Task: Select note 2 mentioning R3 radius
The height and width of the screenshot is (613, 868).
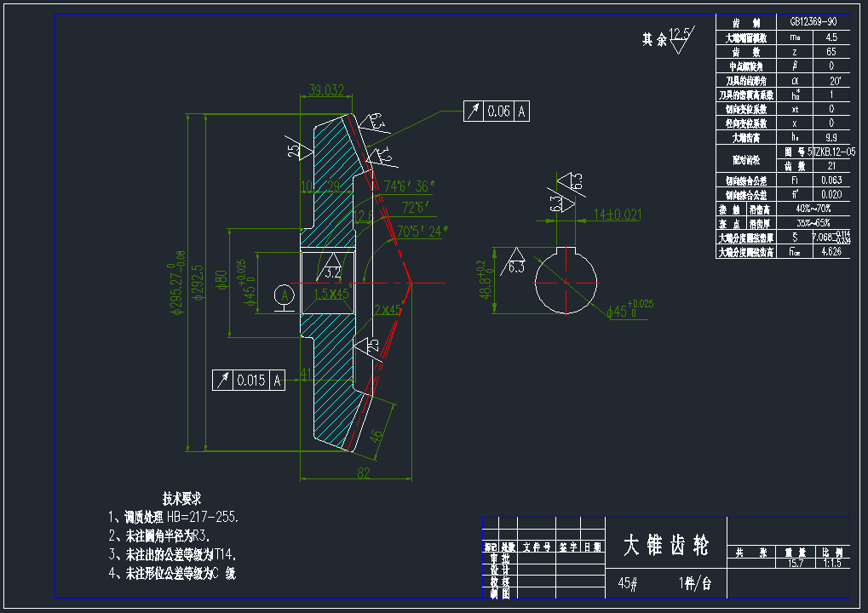Action: pyautogui.click(x=159, y=536)
